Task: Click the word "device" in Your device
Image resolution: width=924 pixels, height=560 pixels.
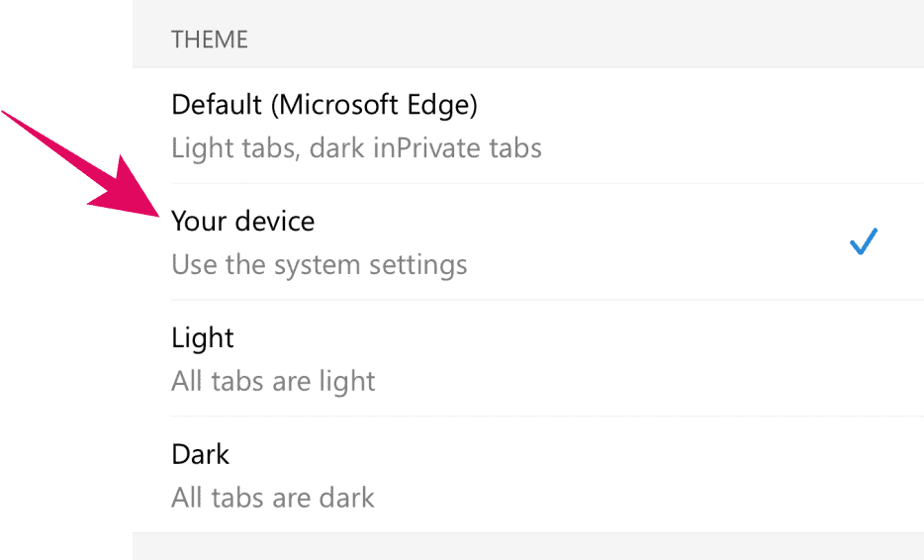Action: pyautogui.click(x=275, y=221)
